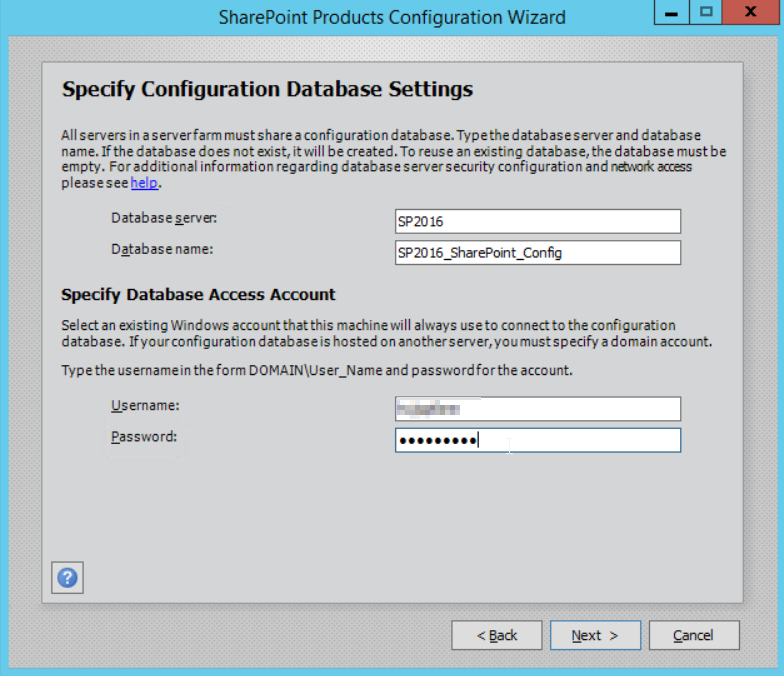Focus the Password text box

538,440
